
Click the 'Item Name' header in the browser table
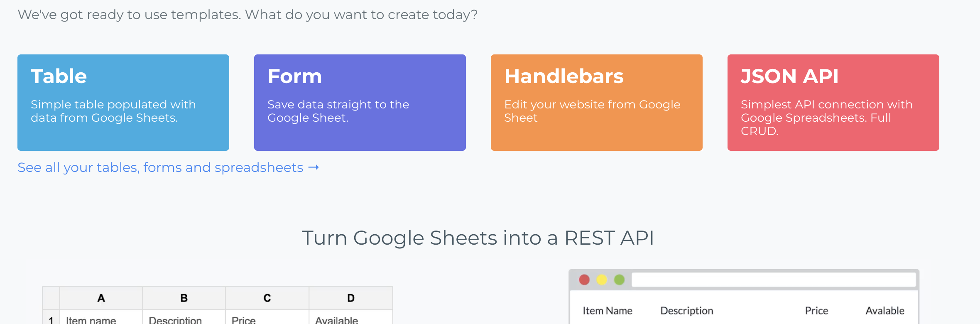tap(608, 311)
